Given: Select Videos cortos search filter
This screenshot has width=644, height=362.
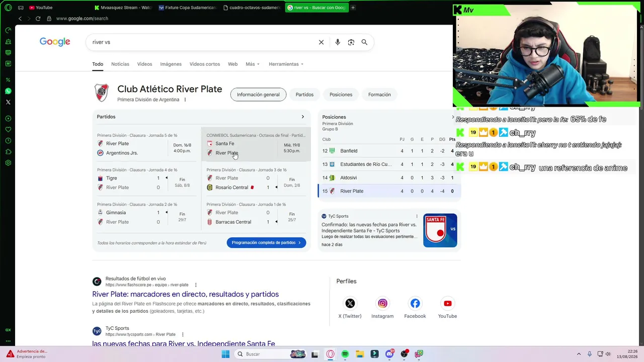Looking at the screenshot, I should (x=205, y=64).
